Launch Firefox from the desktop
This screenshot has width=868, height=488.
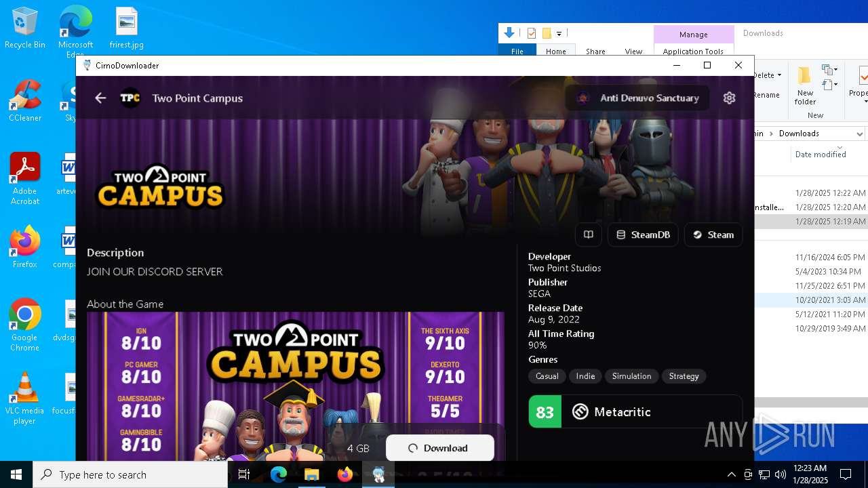tap(24, 247)
